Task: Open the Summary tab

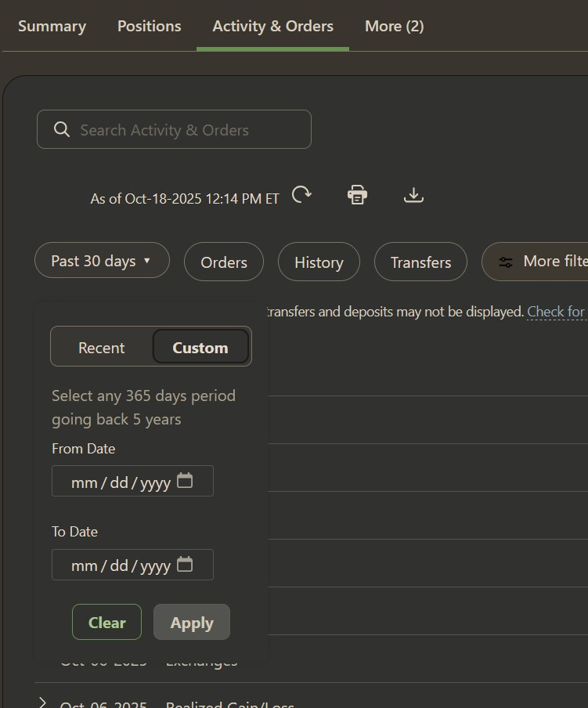Action: (x=52, y=26)
